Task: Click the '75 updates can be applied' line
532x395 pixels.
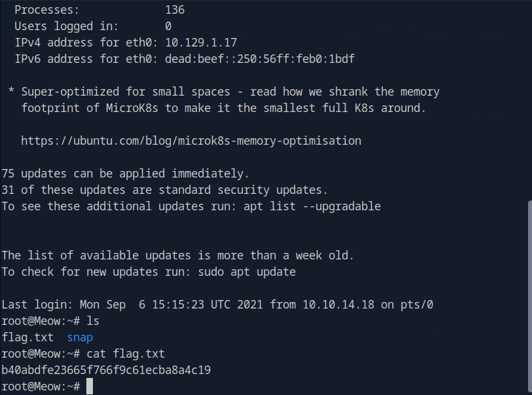Action: 126,174
